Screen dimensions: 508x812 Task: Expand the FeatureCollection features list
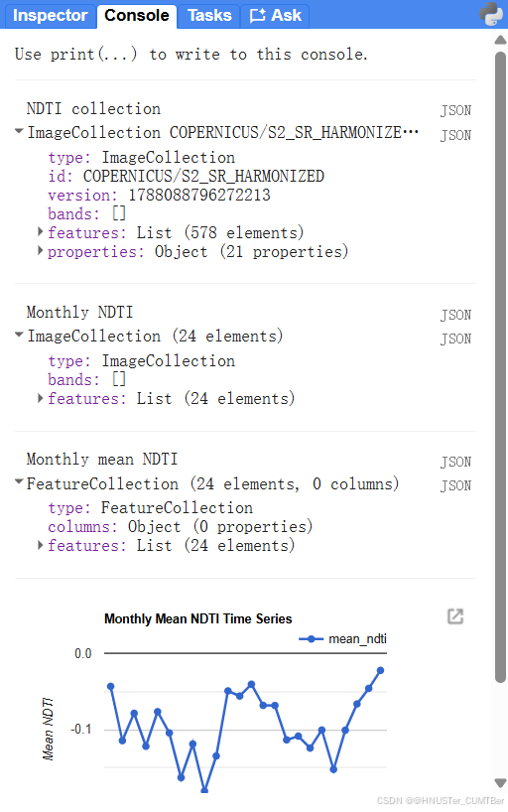click(x=40, y=545)
